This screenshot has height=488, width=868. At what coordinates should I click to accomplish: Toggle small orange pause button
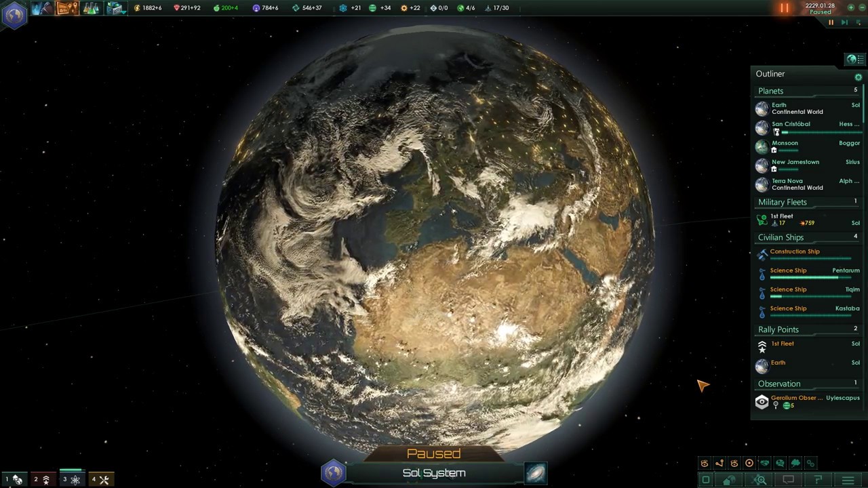coord(831,22)
